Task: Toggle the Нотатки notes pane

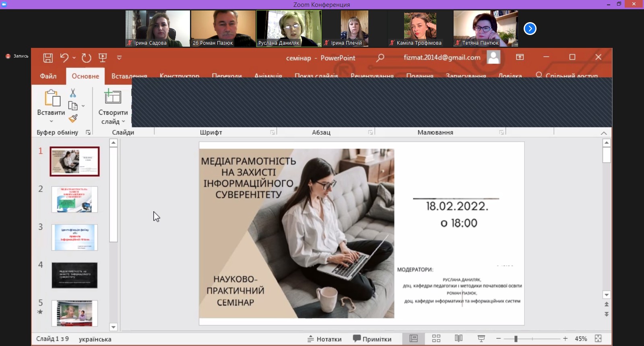Action: point(324,339)
